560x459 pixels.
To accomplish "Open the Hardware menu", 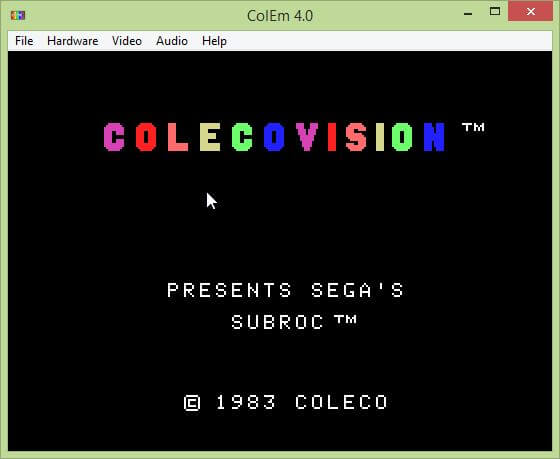I will [72, 41].
